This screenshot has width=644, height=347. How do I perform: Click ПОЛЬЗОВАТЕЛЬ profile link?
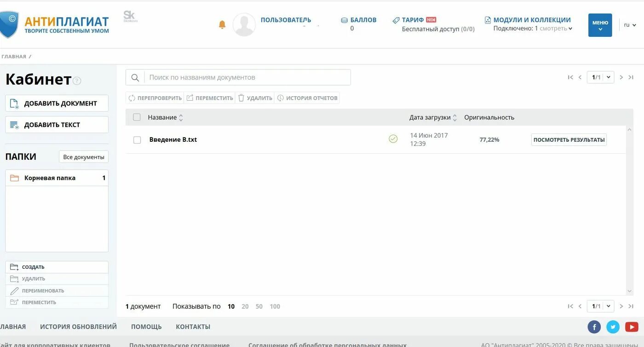point(286,20)
